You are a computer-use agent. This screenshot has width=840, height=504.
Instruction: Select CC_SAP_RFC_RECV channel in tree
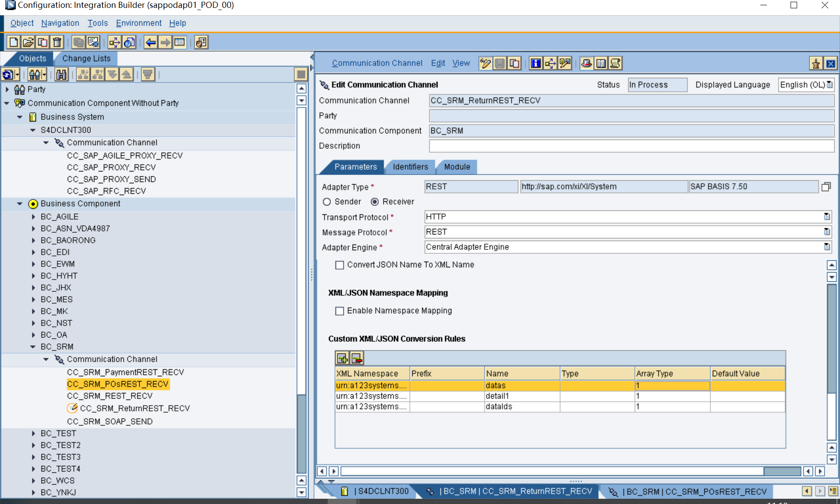tap(106, 191)
